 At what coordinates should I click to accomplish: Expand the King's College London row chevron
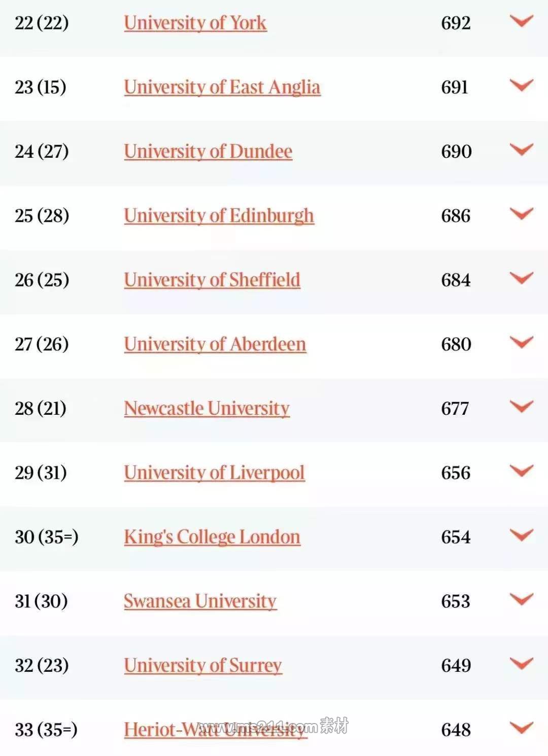[522, 535]
